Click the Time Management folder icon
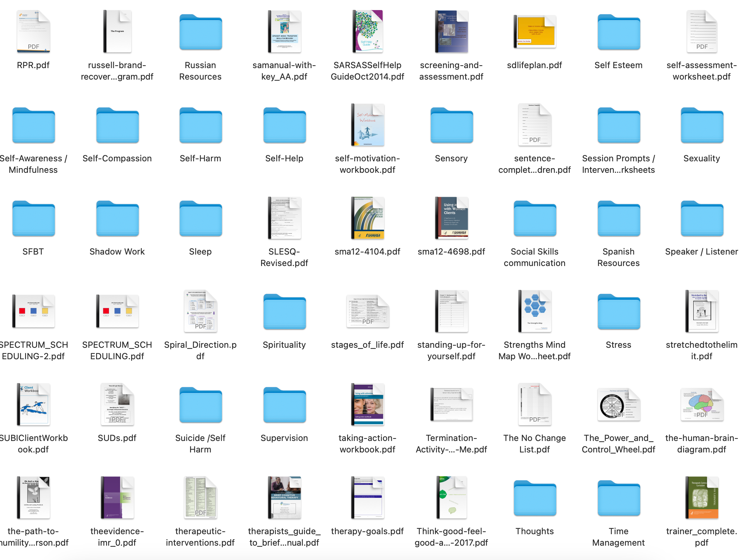 coord(618,498)
